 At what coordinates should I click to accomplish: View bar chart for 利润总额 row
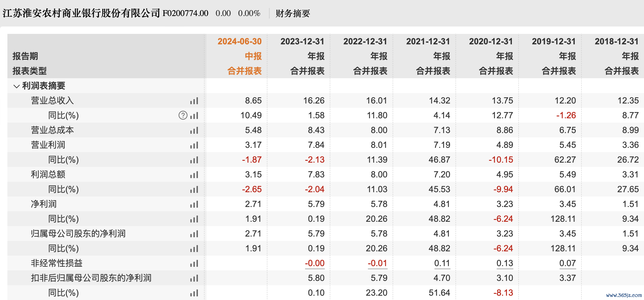coord(194,175)
